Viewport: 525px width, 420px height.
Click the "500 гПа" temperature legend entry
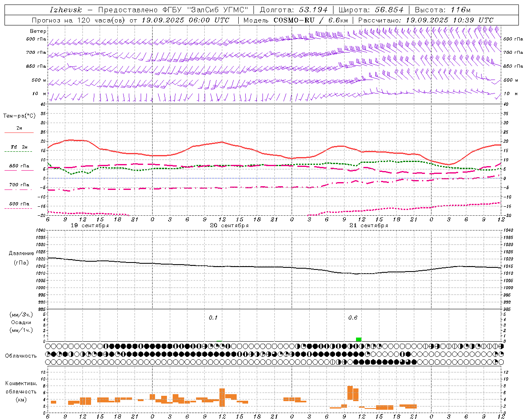19,204
